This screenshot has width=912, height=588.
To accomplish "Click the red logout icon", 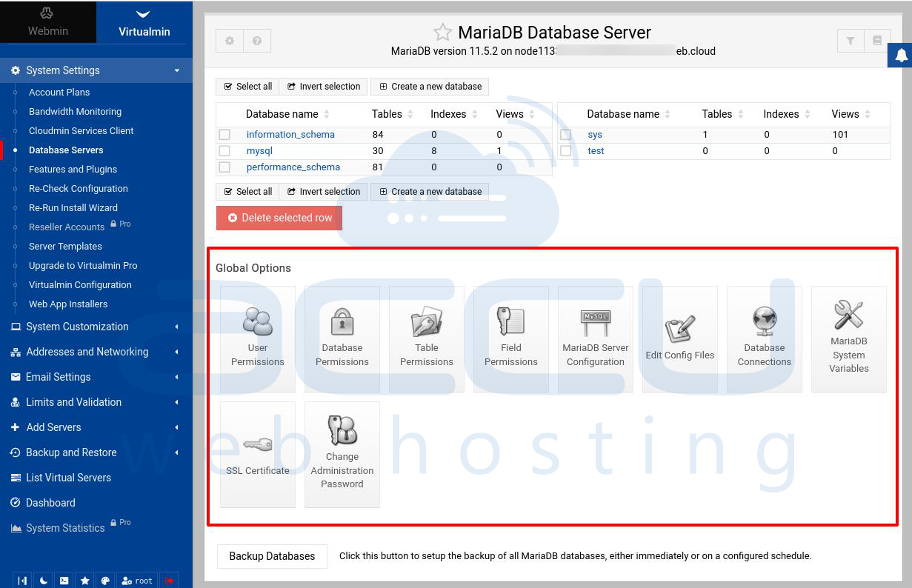I will click(x=169, y=581).
